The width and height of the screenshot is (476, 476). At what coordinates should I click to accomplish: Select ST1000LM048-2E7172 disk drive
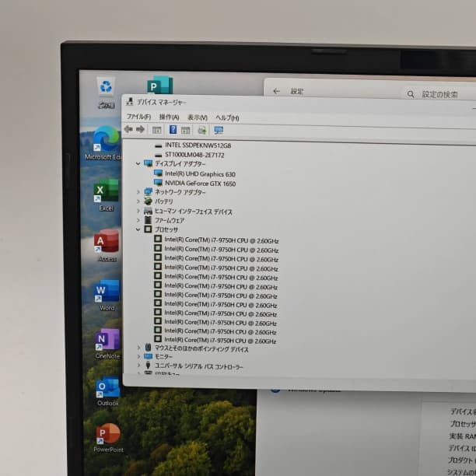point(194,155)
